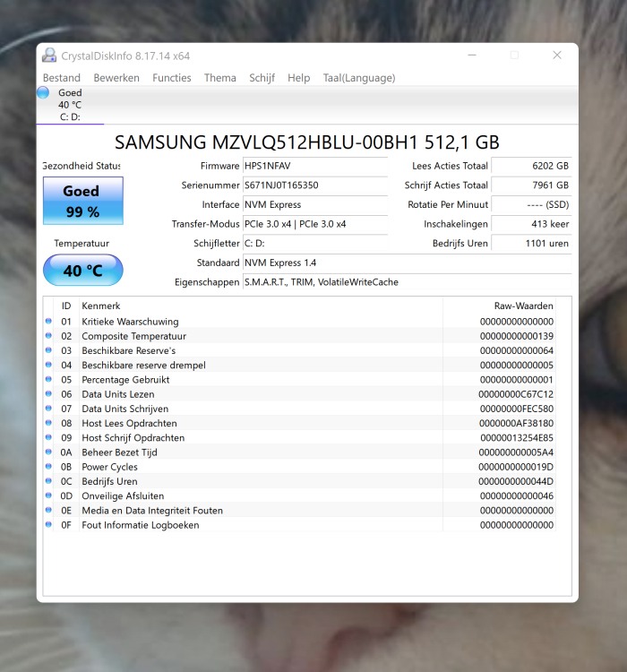627x672 pixels.
Task: Select the Data Units Schrijven row
Action: [299, 409]
